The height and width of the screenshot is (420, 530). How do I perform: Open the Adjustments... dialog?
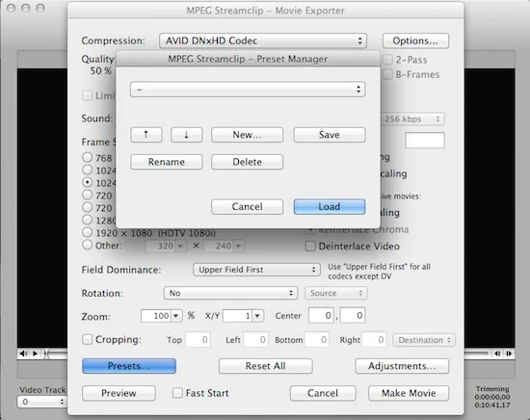click(x=402, y=366)
